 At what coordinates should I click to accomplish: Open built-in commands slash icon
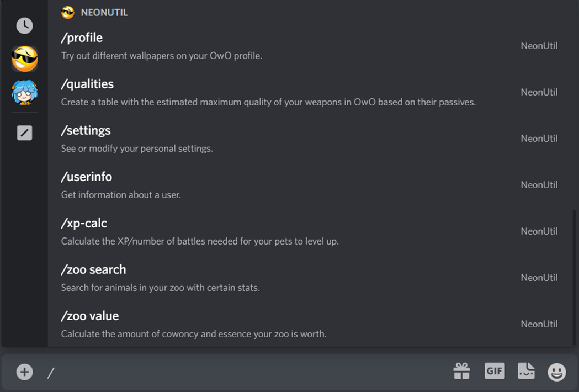[x=24, y=133]
